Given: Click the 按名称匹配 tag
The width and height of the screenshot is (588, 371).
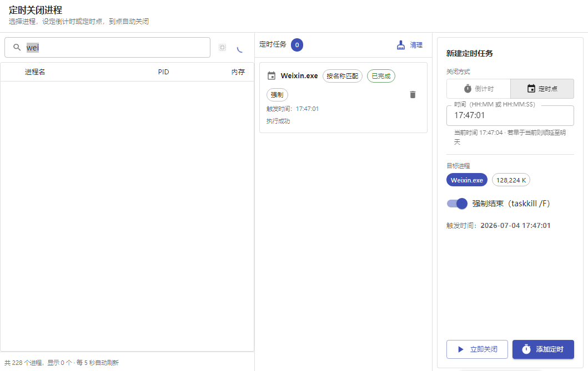Looking at the screenshot, I should click(x=343, y=76).
